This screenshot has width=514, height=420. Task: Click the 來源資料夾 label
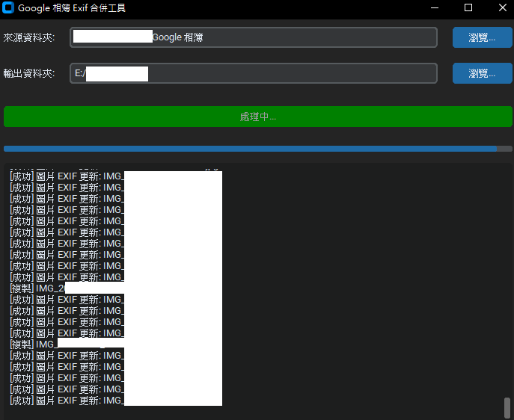(28, 37)
